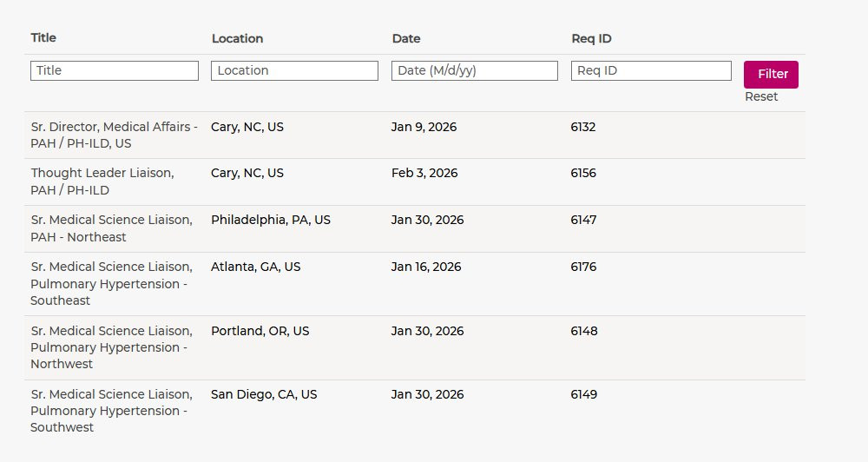The image size is (868, 462).
Task: Sort by Location column header
Action: [237, 38]
